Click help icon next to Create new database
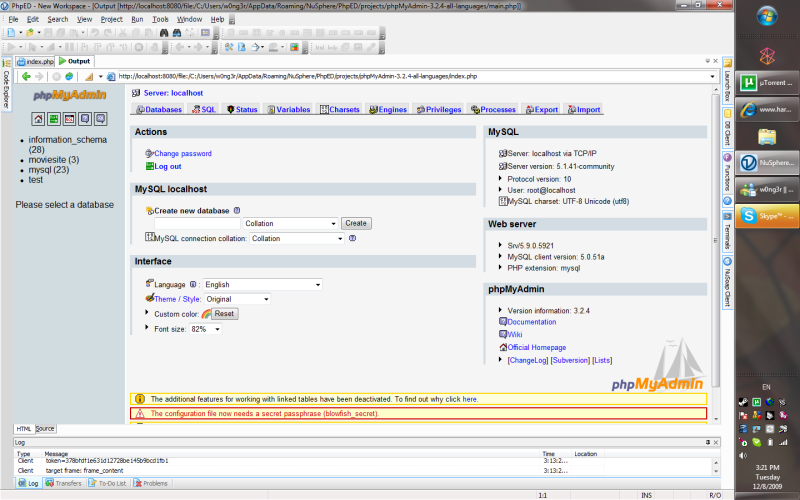Screen dimensions: 800x500 [237, 210]
